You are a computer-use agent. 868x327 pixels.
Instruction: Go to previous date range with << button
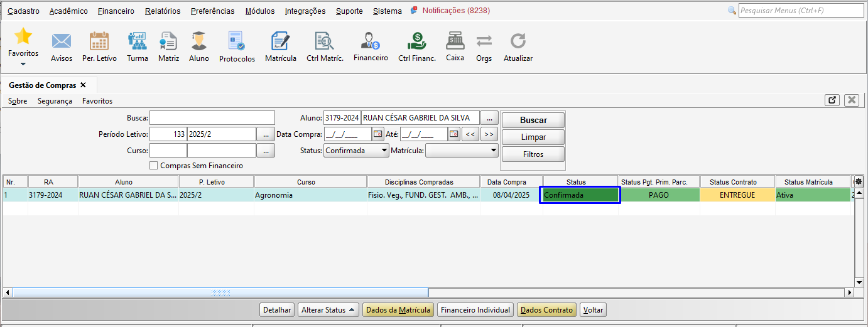click(x=470, y=134)
